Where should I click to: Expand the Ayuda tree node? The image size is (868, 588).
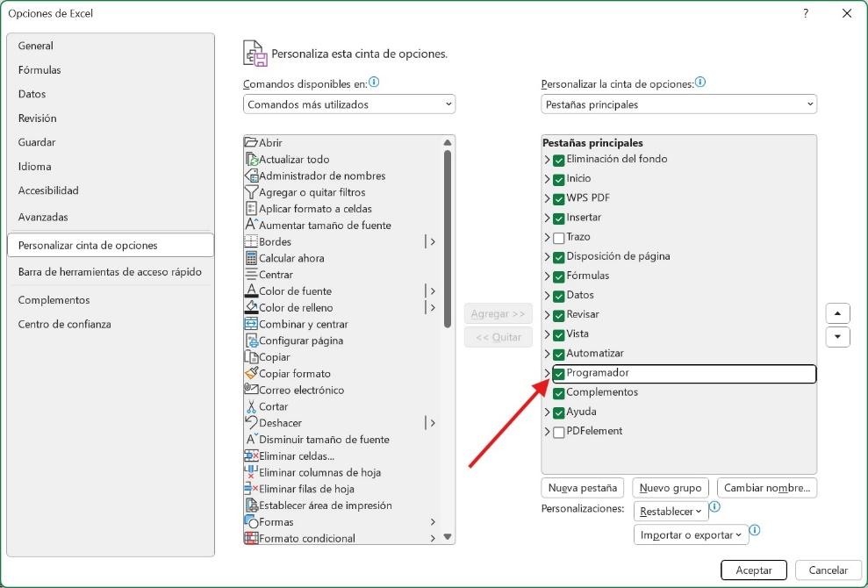pos(547,412)
